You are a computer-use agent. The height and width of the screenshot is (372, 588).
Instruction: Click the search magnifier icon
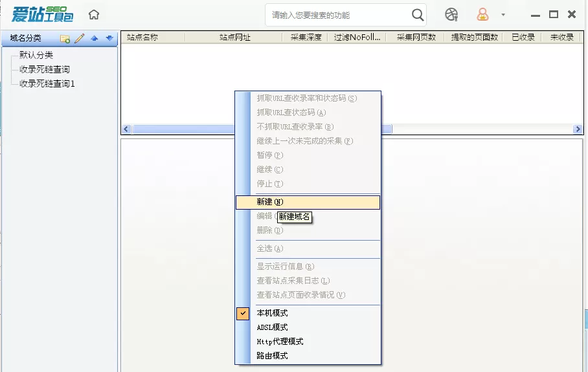tap(418, 15)
